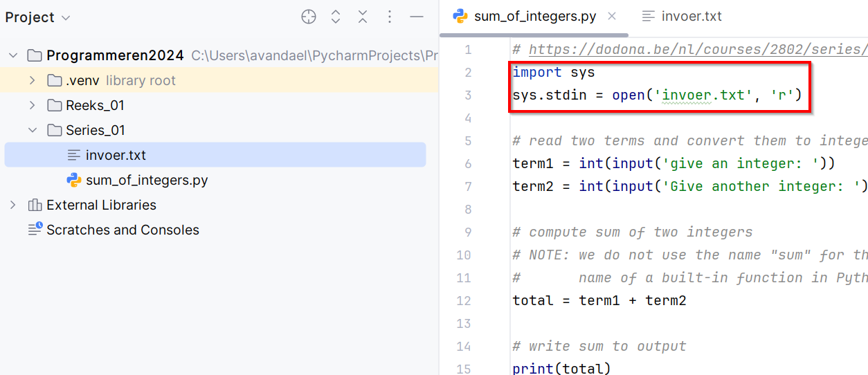Close the sum_of_integers.py tab

[612, 17]
